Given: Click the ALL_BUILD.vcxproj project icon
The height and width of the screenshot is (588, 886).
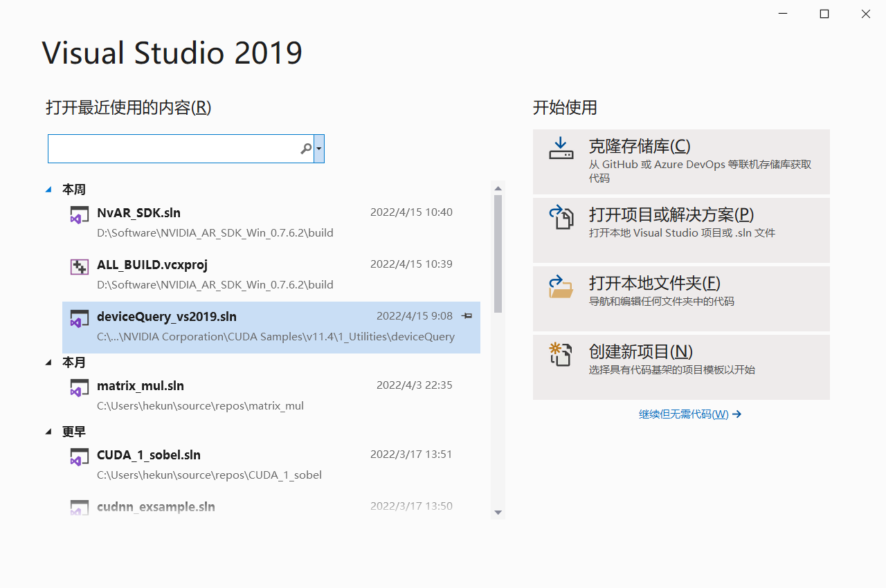Looking at the screenshot, I should pyautogui.click(x=79, y=266).
